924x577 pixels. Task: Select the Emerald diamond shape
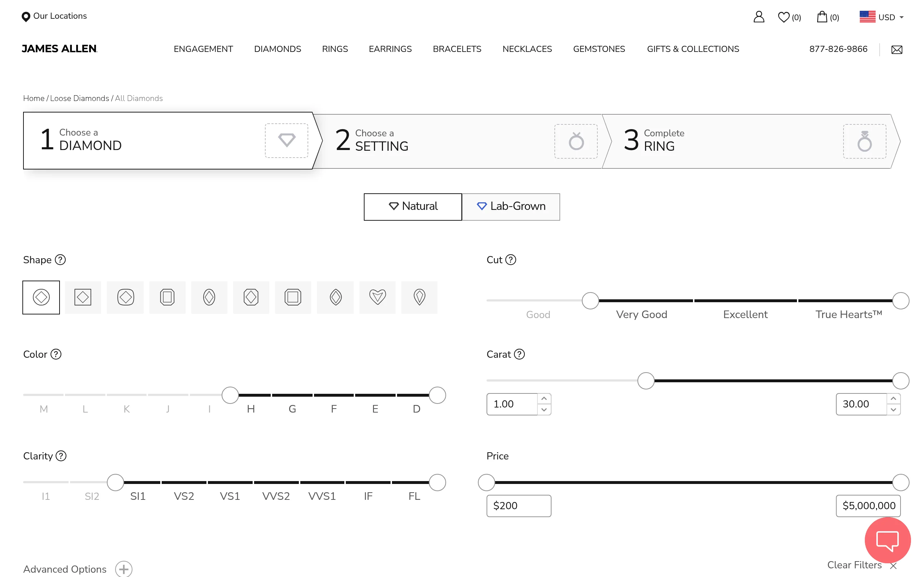click(167, 297)
